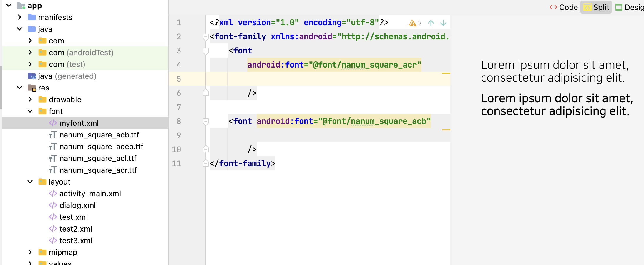This screenshot has width=644, height=265.
Task: Expand the manifests folder
Action: click(19, 17)
